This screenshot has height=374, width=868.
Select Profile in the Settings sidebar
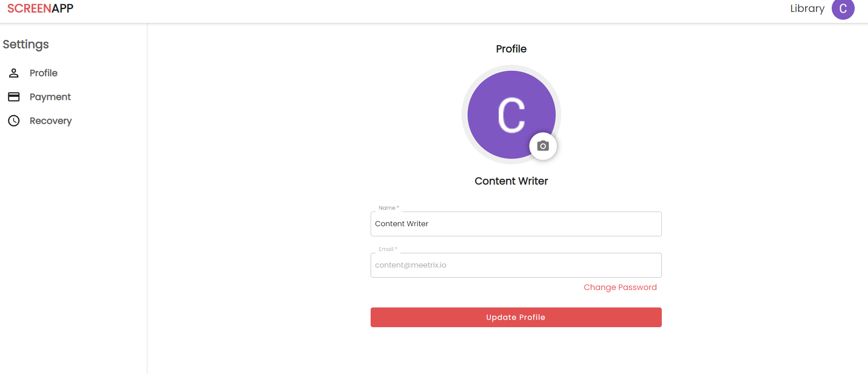(x=44, y=73)
